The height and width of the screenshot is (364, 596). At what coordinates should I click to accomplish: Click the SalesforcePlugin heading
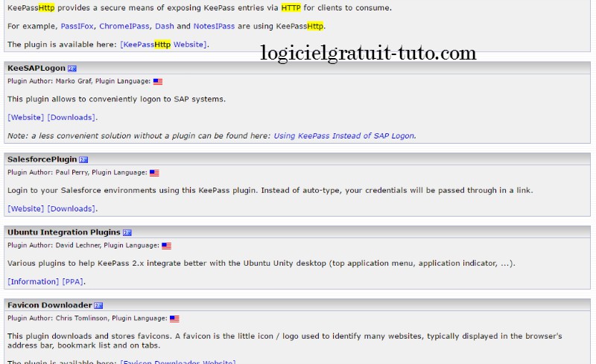point(42,159)
